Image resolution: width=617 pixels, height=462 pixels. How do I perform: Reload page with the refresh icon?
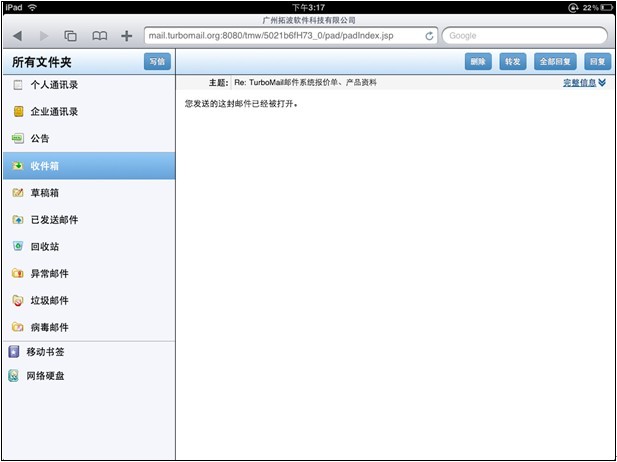click(x=429, y=36)
